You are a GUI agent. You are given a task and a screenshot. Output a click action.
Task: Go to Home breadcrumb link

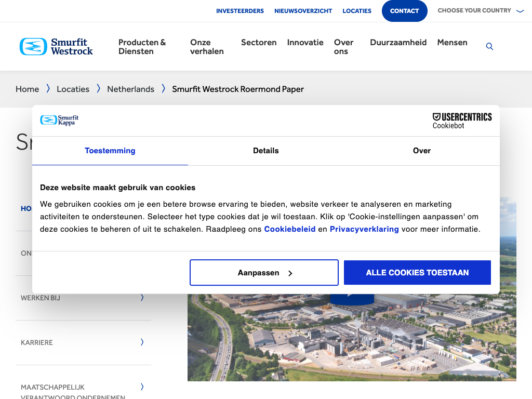[x=27, y=89]
